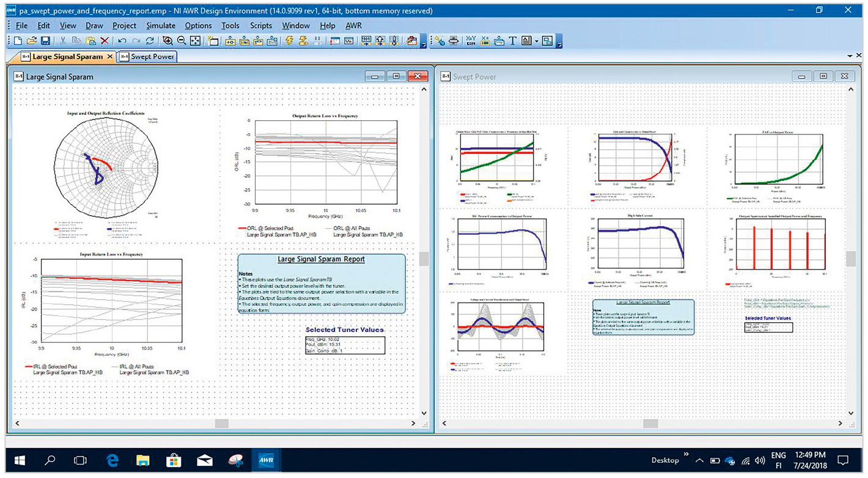
Task: Click the vertical scrollbar thumb in Swept Power window
Action: tap(850, 258)
